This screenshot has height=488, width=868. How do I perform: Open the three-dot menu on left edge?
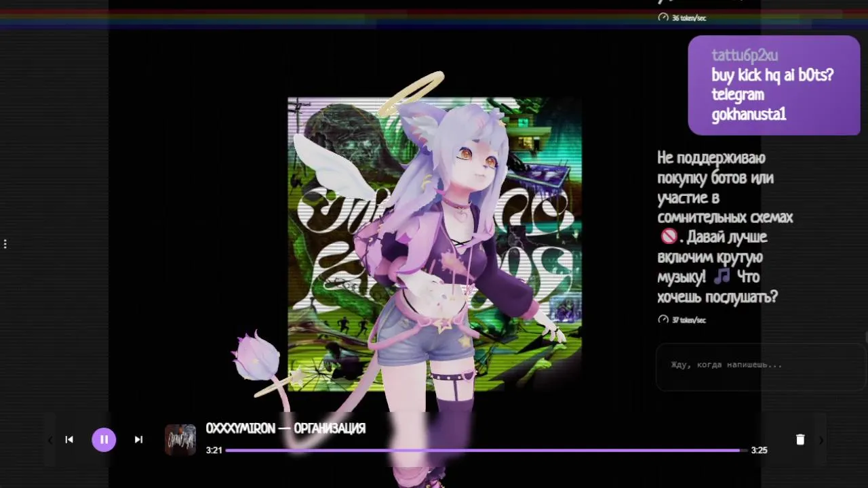coord(5,244)
